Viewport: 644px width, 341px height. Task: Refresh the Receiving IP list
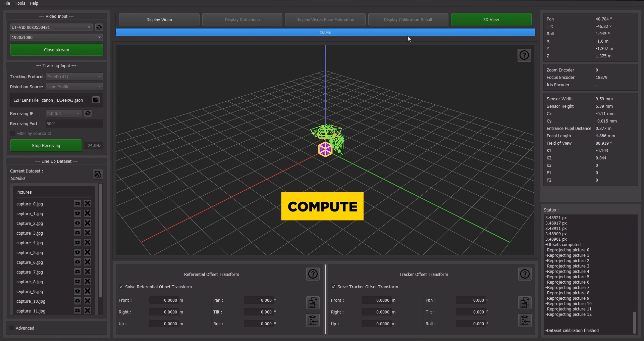pyautogui.click(x=88, y=113)
